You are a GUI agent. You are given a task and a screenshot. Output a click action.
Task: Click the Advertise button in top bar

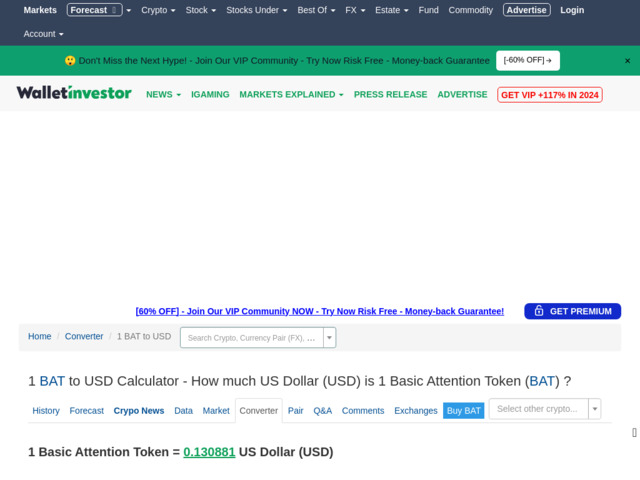click(527, 10)
